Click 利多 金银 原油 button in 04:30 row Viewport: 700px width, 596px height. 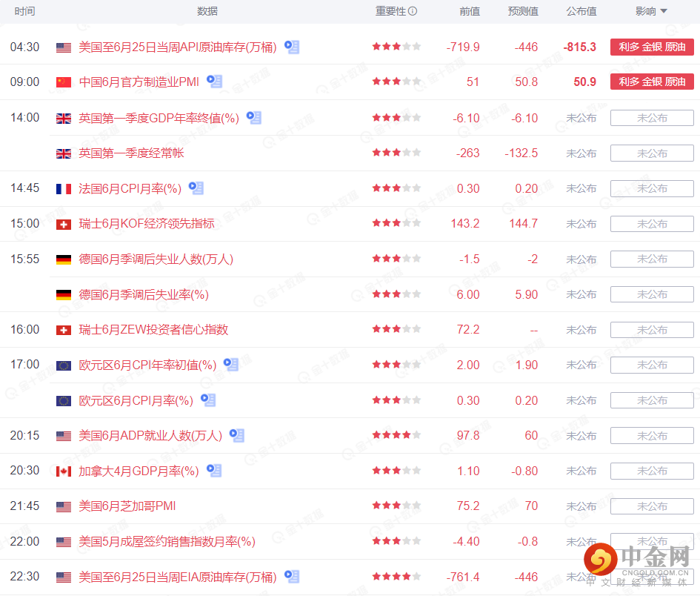[652, 47]
